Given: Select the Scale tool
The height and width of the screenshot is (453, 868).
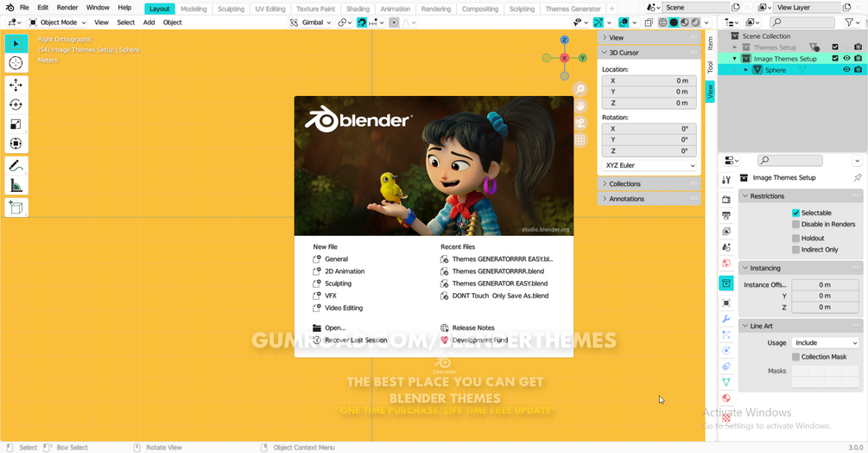Looking at the screenshot, I should 16,124.
